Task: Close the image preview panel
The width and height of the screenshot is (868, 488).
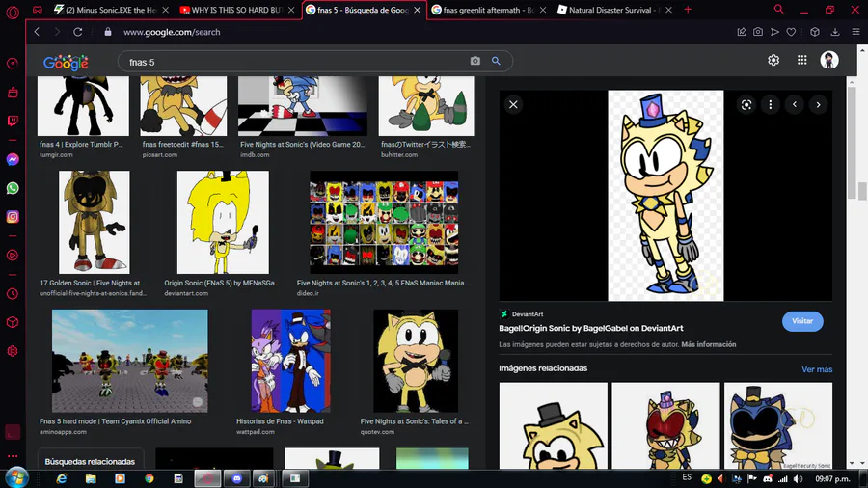Action: point(513,104)
